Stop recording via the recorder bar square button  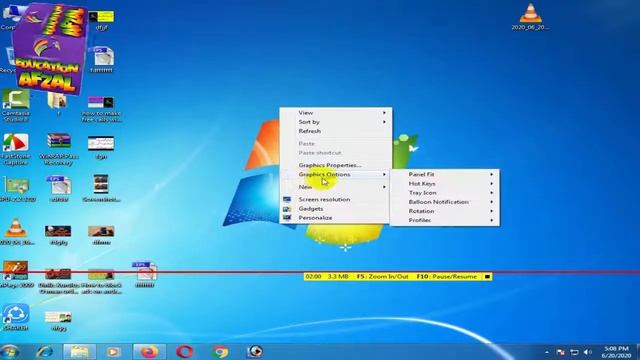point(487,276)
